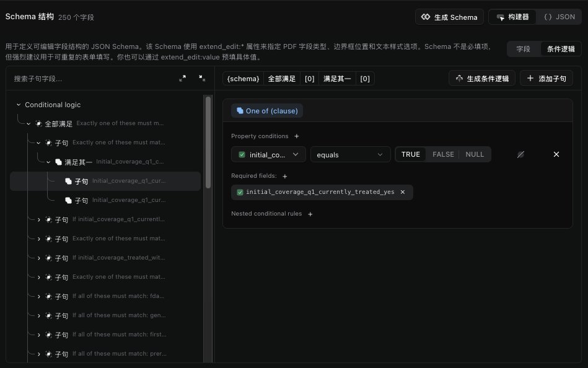The image size is (588, 368).
Task: Click the 子句 If all match fda icon
Action: 48,296
